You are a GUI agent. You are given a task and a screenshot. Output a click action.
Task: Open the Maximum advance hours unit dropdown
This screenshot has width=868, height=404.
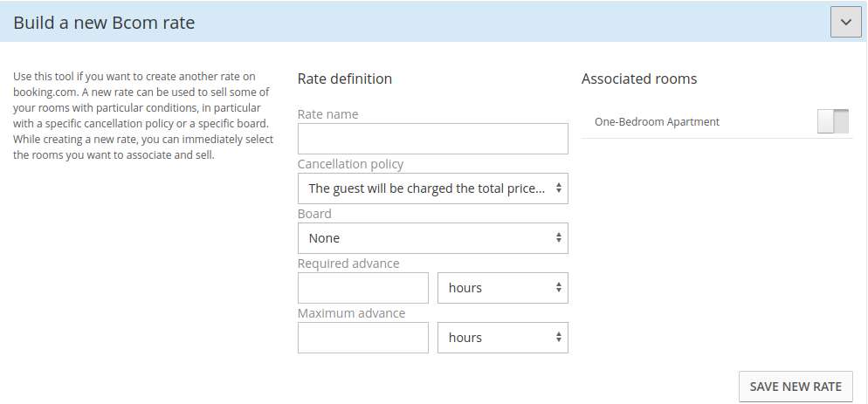(503, 338)
